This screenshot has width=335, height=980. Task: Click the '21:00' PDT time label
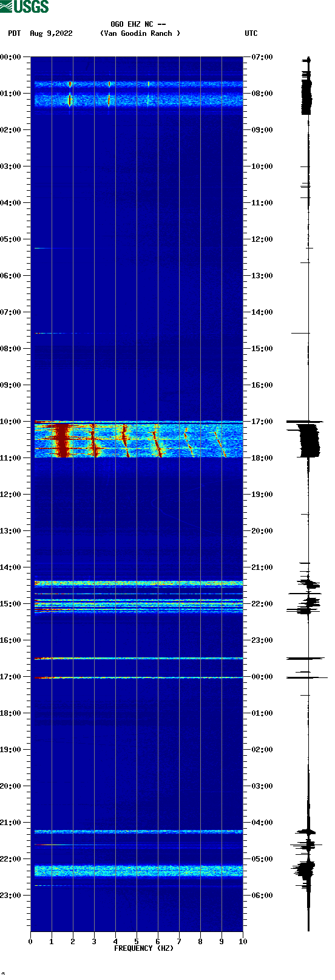[10, 823]
